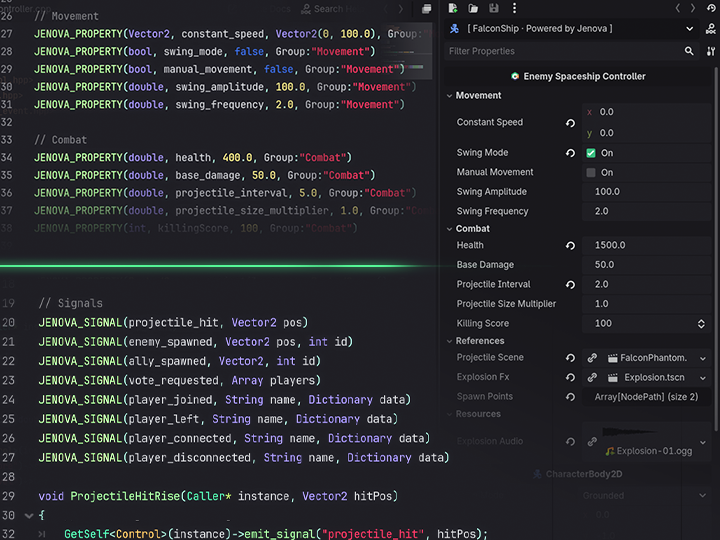Open the property filter options sliders icon
The image size is (720, 540).
[711, 51]
